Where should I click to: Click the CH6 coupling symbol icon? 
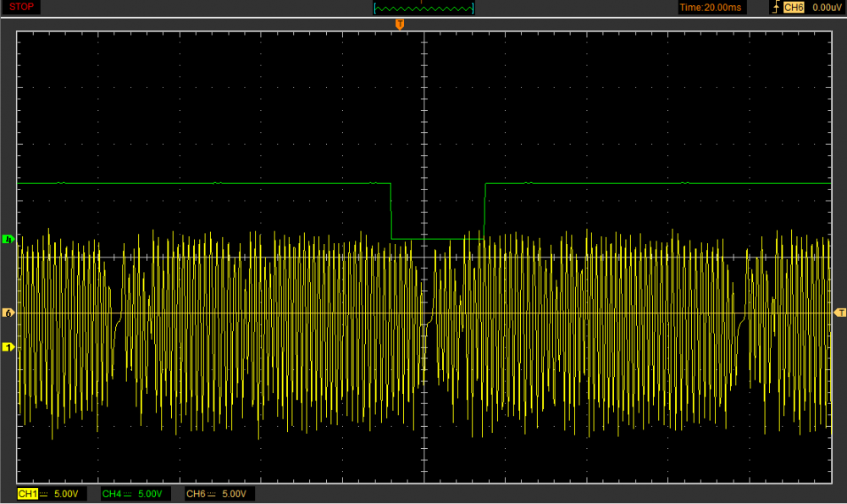211,494
